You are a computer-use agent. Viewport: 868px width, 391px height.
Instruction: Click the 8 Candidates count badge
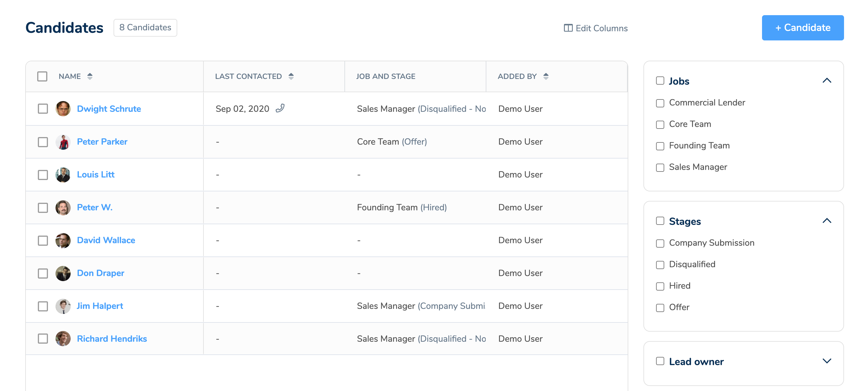[x=145, y=28]
